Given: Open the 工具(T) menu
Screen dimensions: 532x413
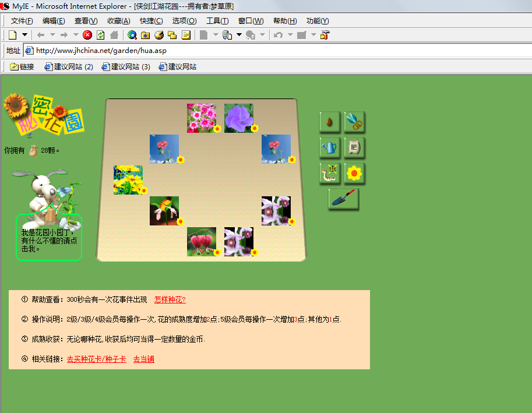Looking at the screenshot, I should 217,21.
